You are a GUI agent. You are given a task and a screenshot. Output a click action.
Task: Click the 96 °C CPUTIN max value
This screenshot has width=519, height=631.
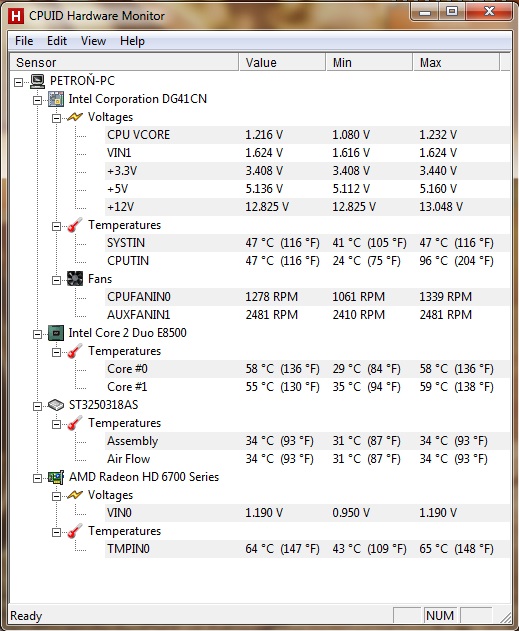pyautogui.click(x=457, y=261)
